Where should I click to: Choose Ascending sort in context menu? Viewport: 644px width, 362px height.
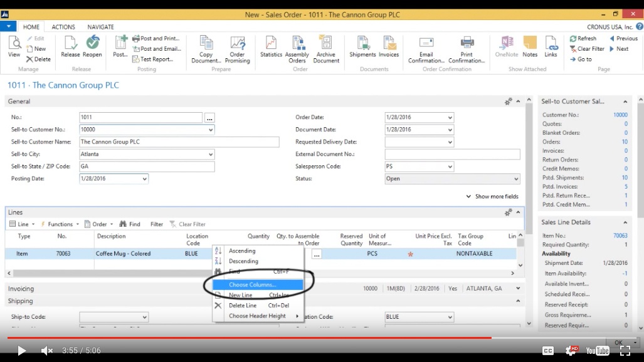coord(258,251)
